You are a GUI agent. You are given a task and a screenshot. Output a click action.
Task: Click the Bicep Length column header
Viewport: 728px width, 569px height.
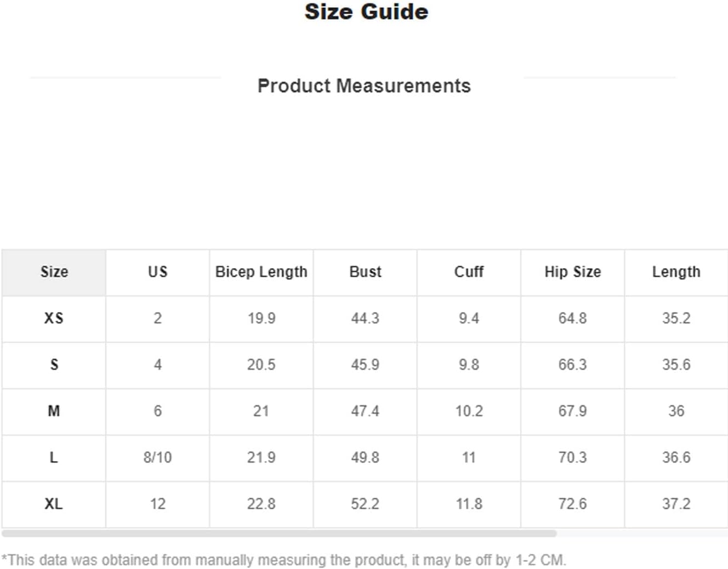[261, 272]
